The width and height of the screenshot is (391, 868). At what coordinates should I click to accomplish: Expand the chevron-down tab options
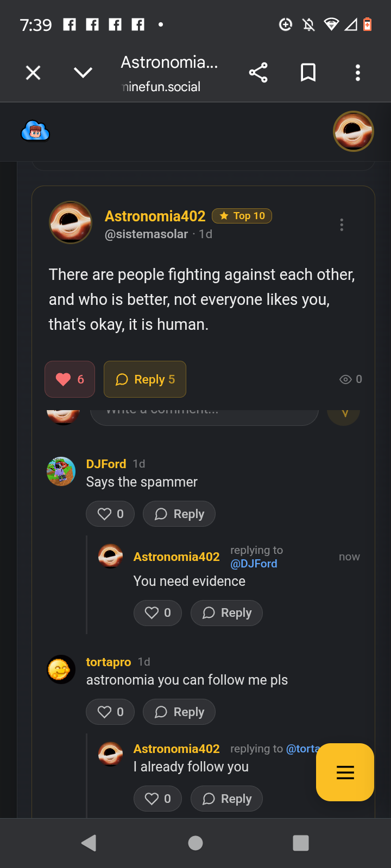83,73
